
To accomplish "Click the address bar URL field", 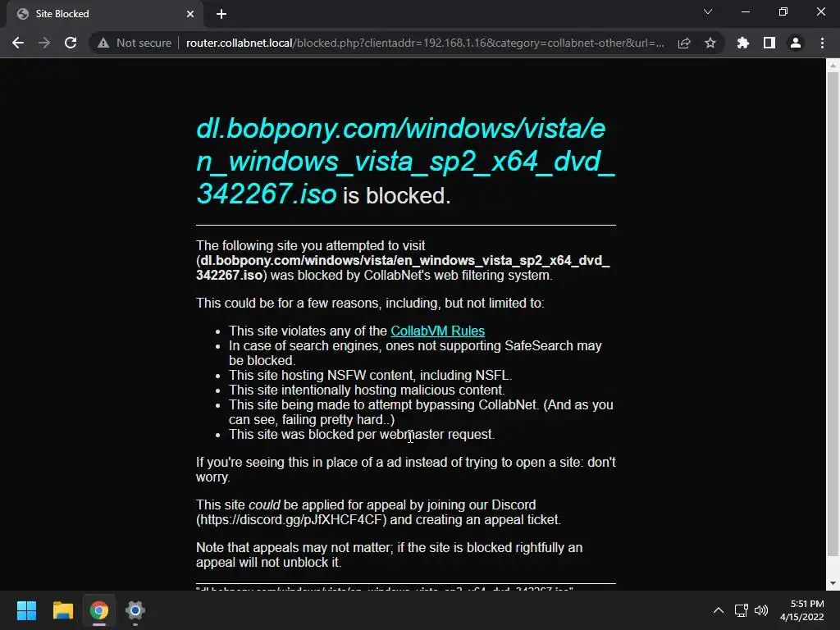I will (x=426, y=43).
